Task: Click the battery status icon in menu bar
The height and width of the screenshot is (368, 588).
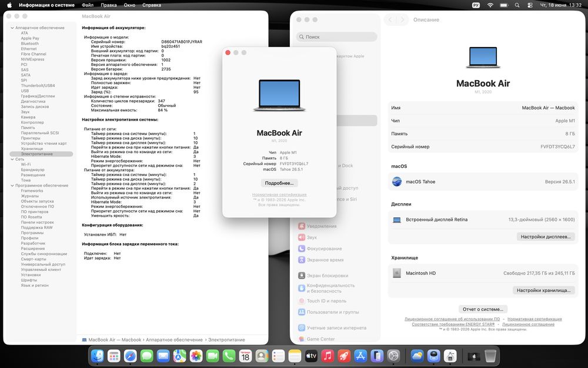Action: 504,5
